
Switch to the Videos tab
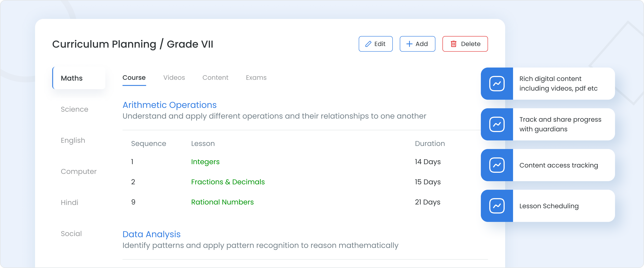pos(174,78)
